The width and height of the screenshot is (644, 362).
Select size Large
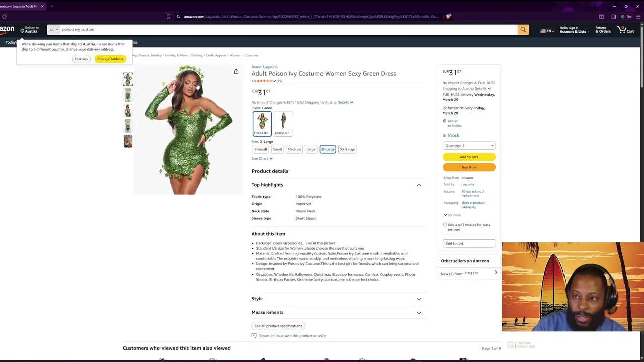click(311, 149)
